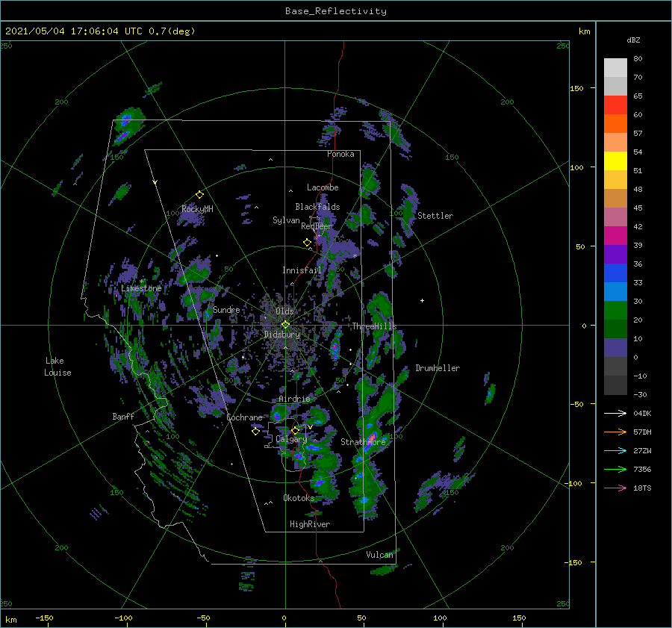Click the Banff label

(123, 416)
